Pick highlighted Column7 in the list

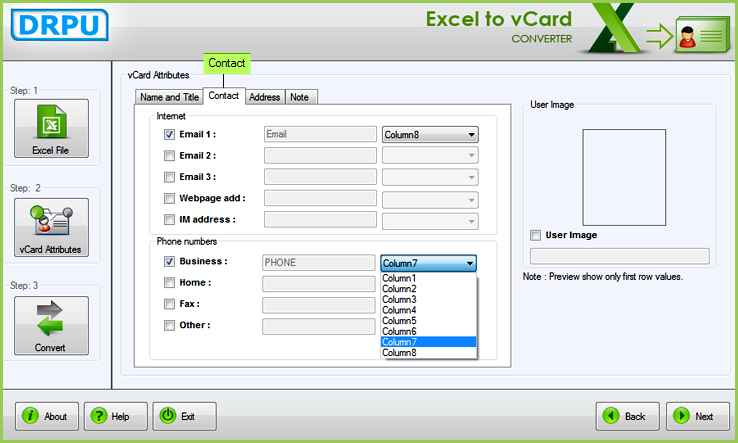pyautogui.click(x=428, y=342)
